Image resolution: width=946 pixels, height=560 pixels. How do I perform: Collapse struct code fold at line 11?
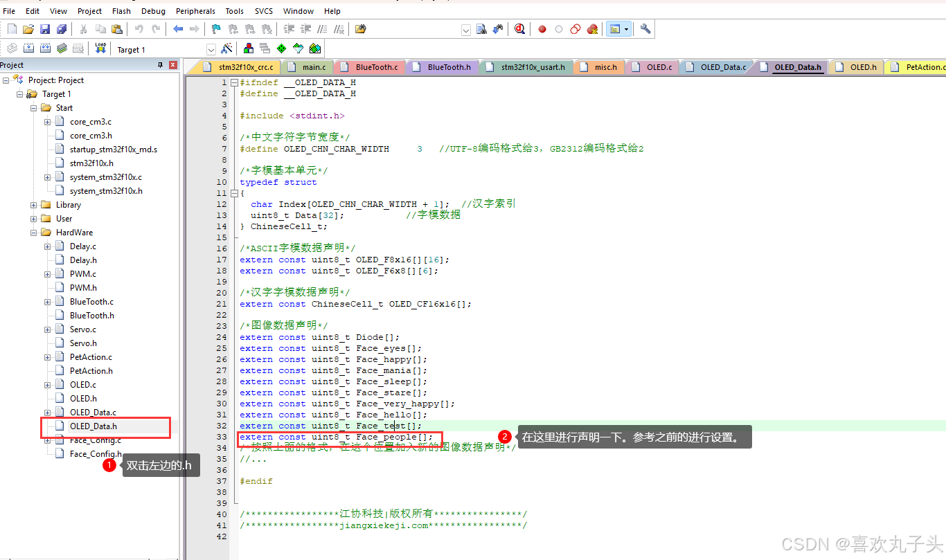pyautogui.click(x=234, y=193)
